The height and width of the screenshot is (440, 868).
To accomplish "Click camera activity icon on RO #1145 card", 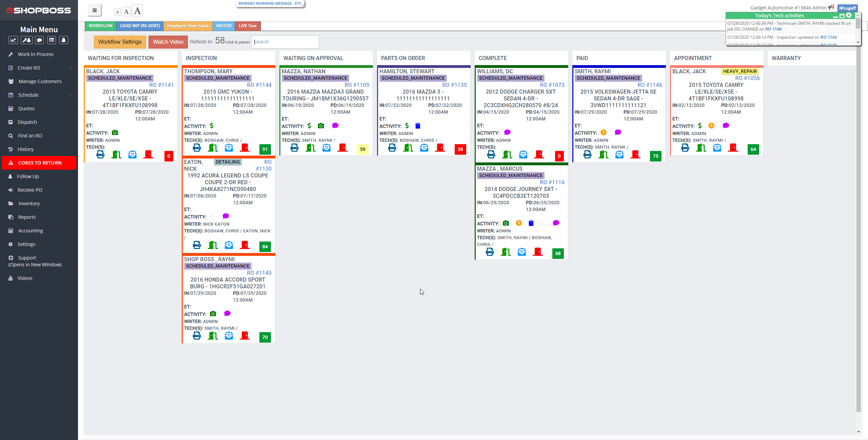I will [213, 314].
